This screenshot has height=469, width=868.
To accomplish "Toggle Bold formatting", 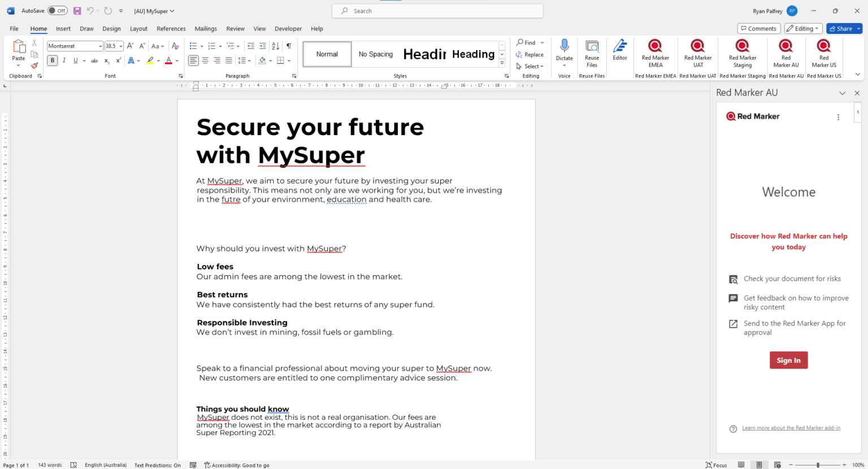I will click(x=53, y=60).
